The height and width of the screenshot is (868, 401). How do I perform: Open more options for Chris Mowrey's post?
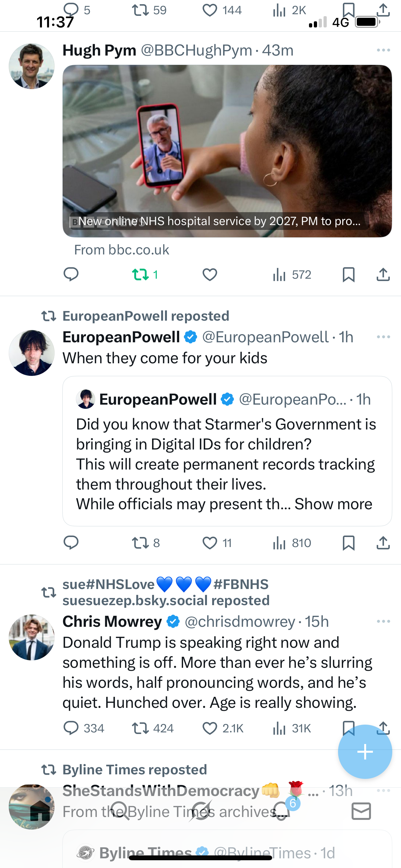(383, 621)
